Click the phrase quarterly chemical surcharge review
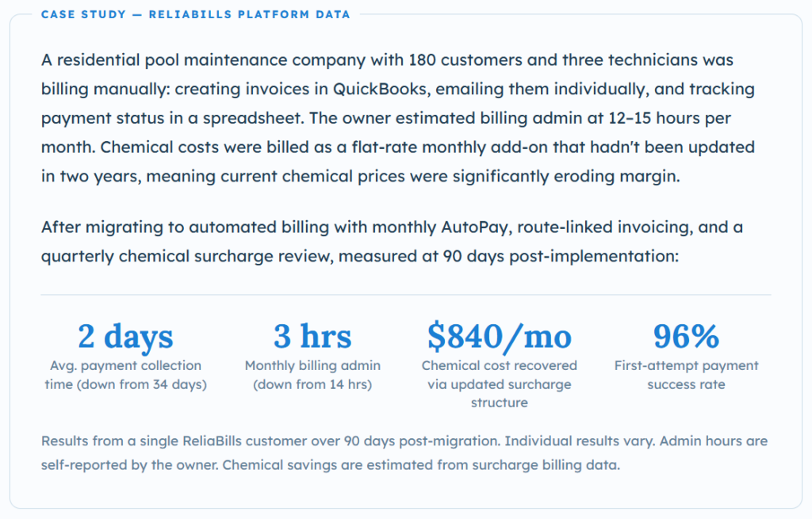Viewport: 812px width, 519px height. tap(187, 256)
